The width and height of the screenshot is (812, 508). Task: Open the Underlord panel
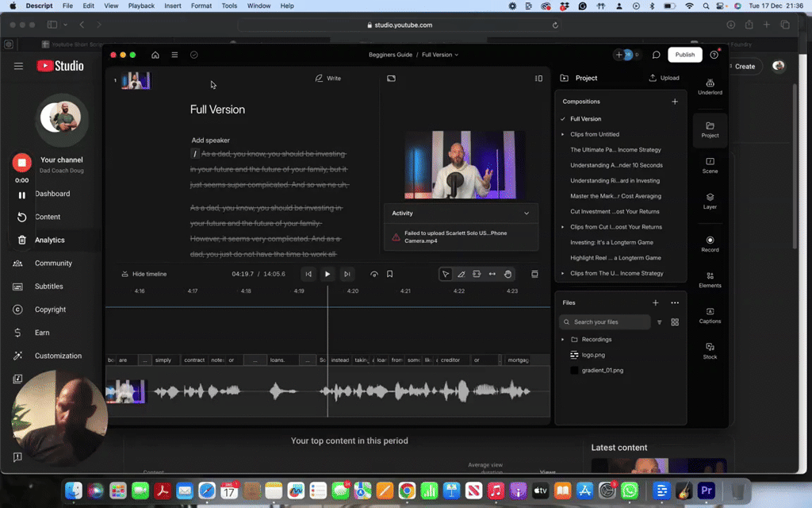(x=710, y=87)
